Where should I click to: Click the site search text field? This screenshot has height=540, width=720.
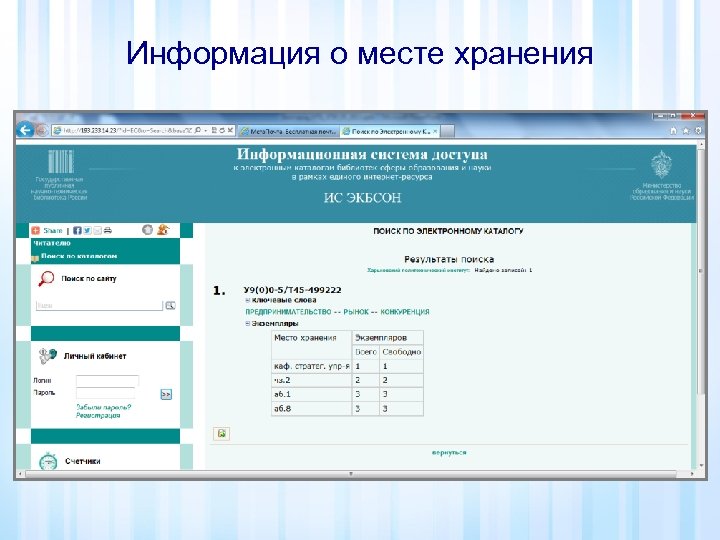(x=99, y=305)
